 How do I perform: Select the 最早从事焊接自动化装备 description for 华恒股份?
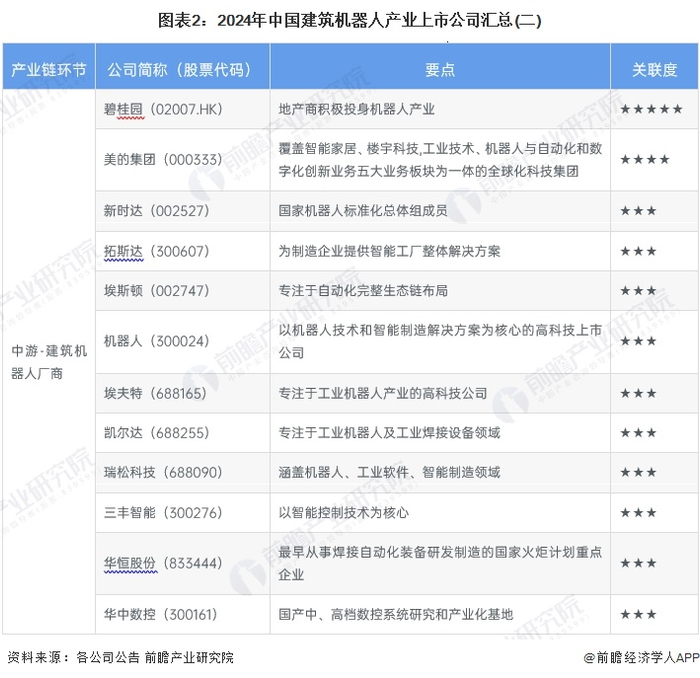tap(440, 563)
